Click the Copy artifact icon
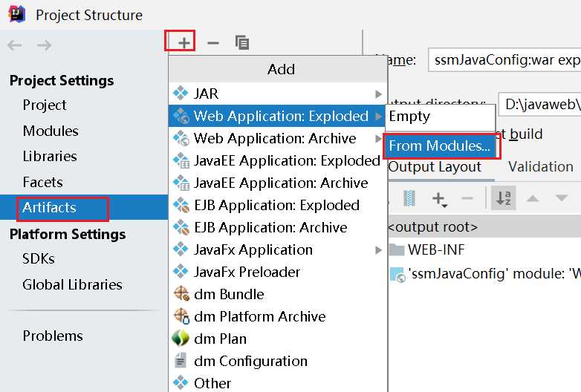Image resolution: width=581 pixels, height=392 pixels. click(x=242, y=42)
